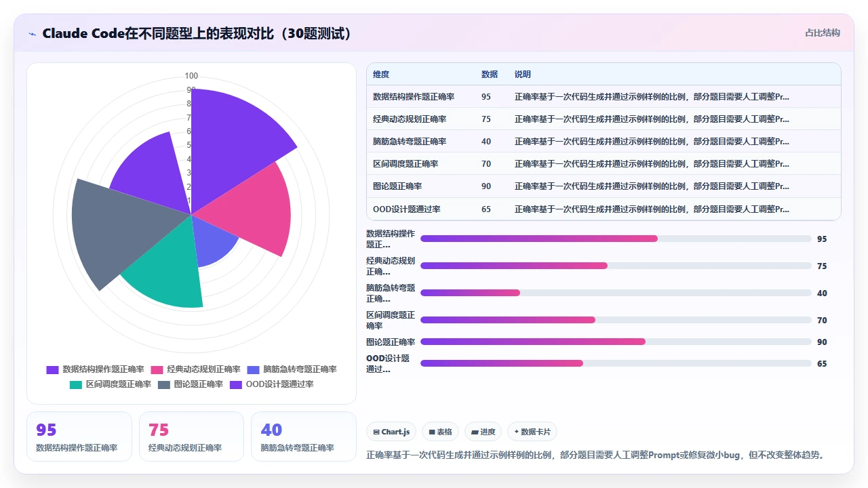Toggle the OOD设计题通过率 legend entry

pos(272,384)
